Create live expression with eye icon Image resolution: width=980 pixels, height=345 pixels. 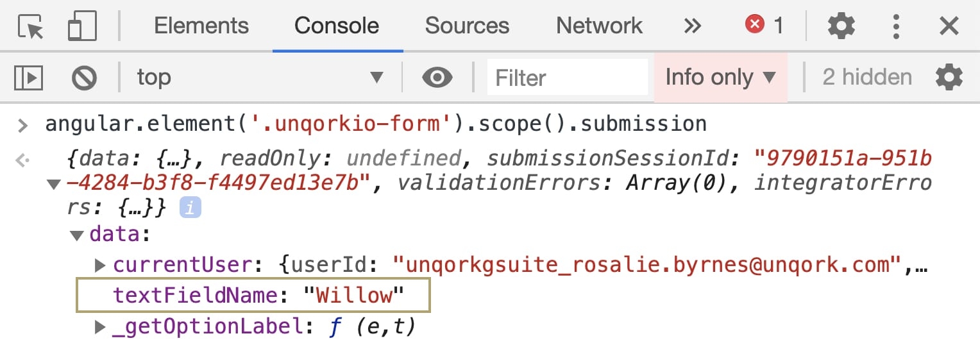tap(437, 78)
